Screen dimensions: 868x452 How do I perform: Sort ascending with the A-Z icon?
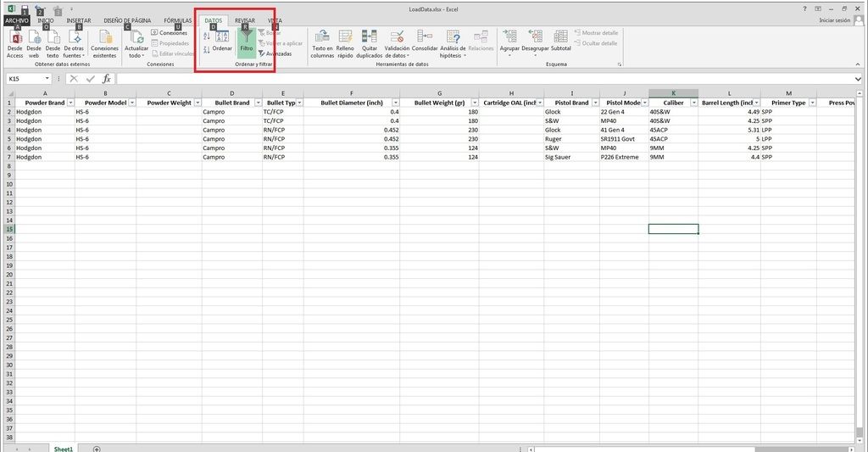tap(207, 36)
